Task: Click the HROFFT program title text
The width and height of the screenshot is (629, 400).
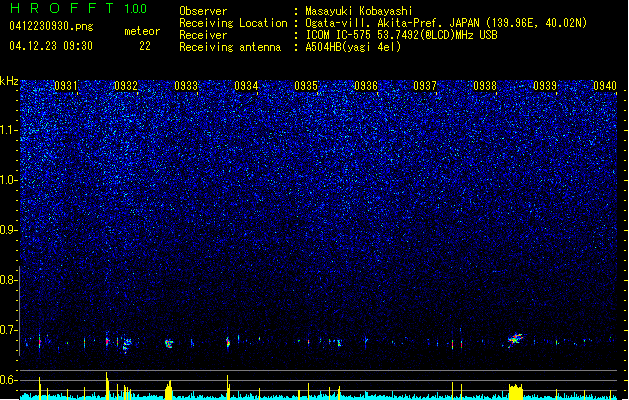Action: coord(62,8)
